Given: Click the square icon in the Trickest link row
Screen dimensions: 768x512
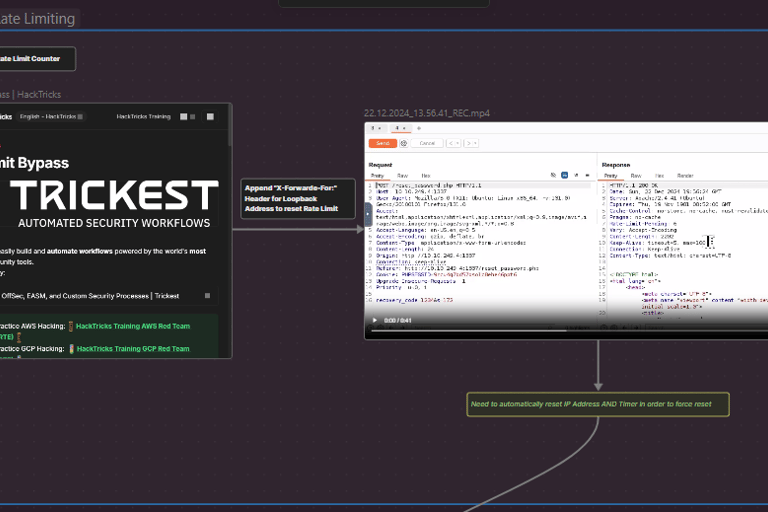Looking at the screenshot, I should [x=208, y=296].
